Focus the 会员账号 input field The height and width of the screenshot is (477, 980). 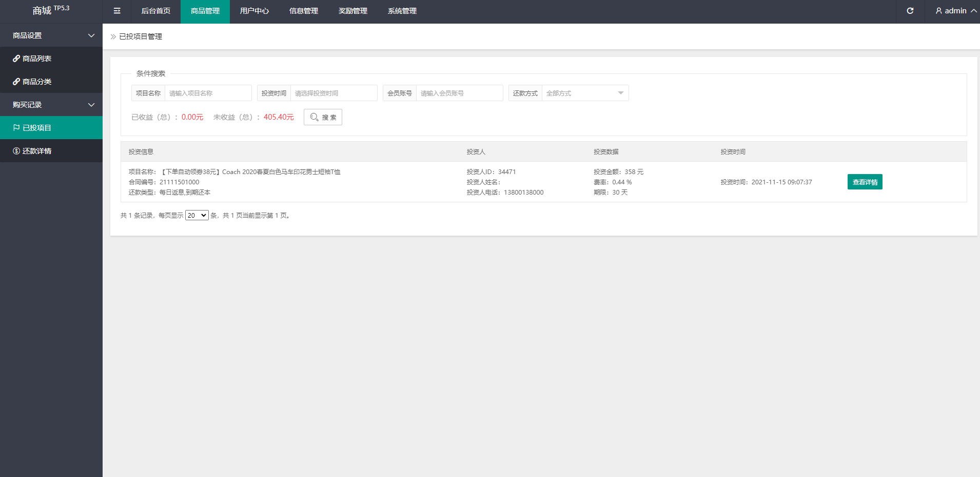click(459, 93)
